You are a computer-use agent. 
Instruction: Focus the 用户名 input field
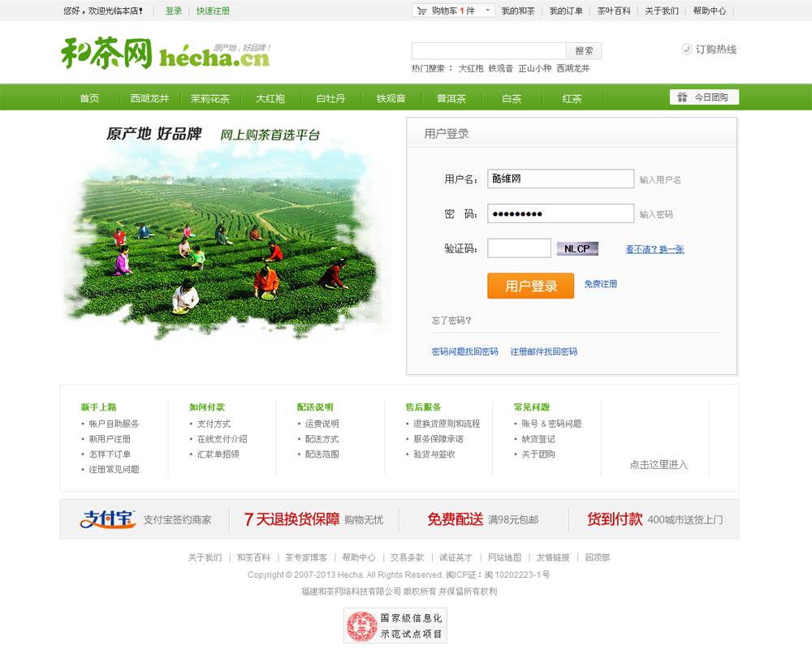coord(560,179)
